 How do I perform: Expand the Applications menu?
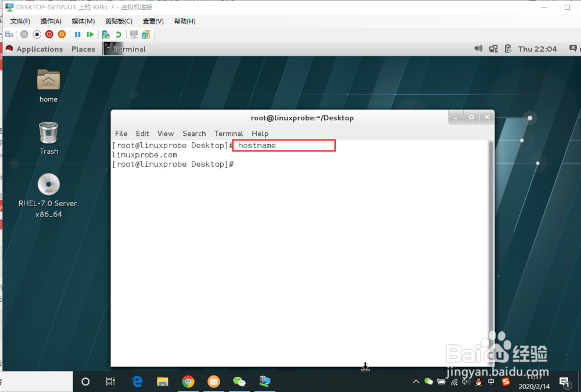click(39, 49)
